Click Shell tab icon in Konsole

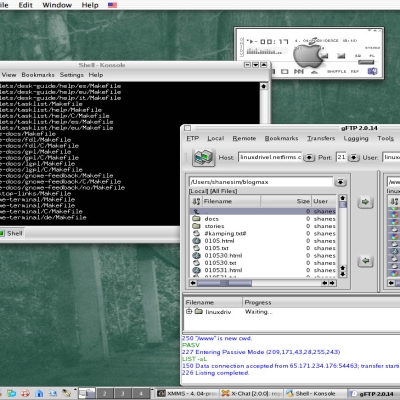[x=2, y=233]
